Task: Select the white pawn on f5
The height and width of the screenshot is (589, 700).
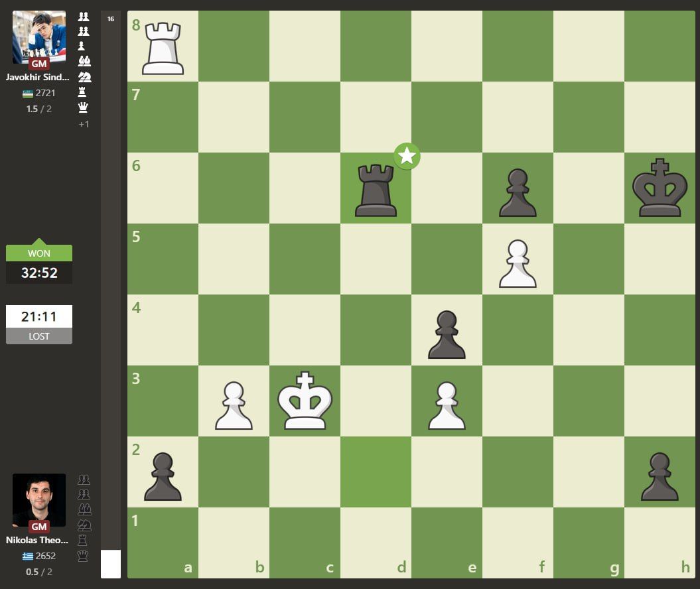Action: (518, 264)
